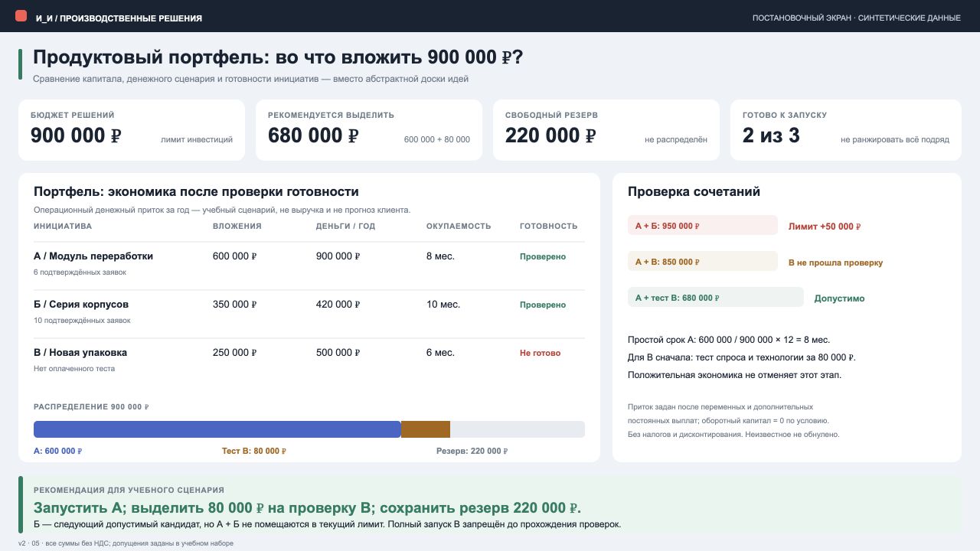Select row 'Б / Серия корпусов'
Viewport: 980px width, 551px height.
309,314
